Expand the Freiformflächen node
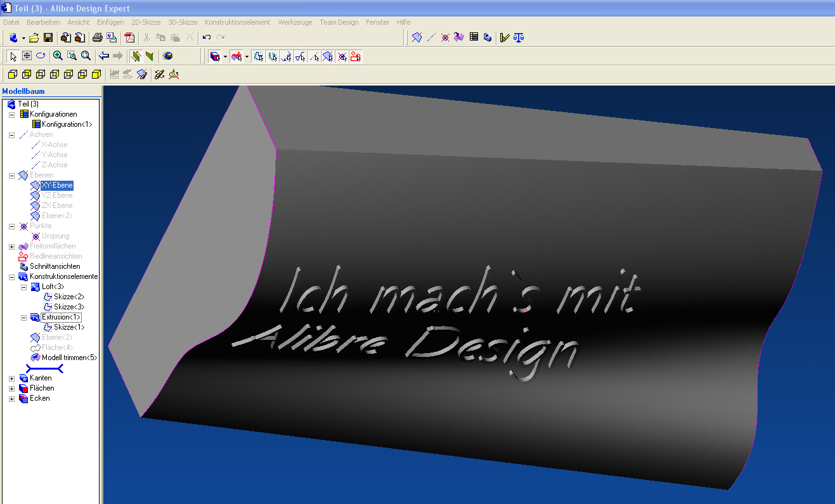Screen dimensions: 835x504 (12, 246)
